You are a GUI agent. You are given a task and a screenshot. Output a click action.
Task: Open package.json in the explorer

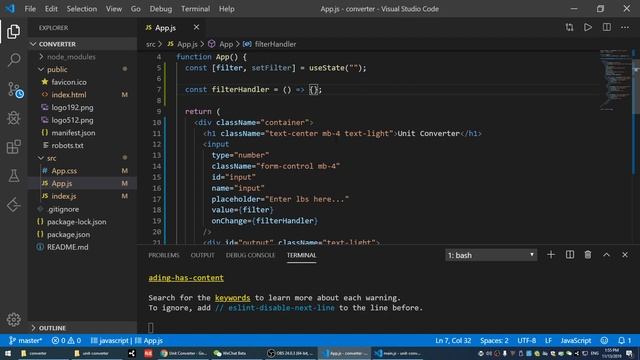coord(82,234)
